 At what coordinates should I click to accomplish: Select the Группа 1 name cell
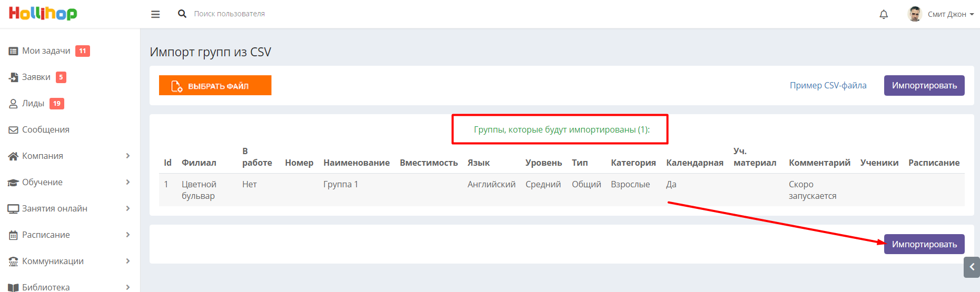pyautogui.click(x=341, y=184)
